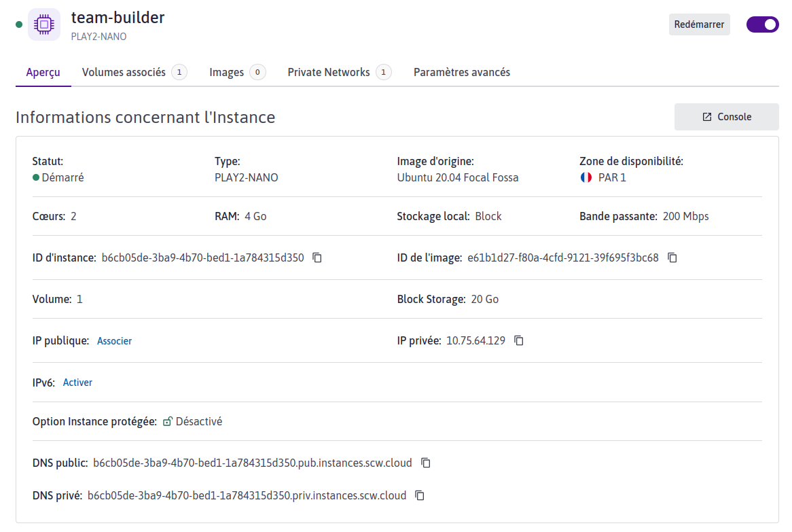The image size is (792, 532).
Task: Click the unlocked padlock icon
Action: pyautogui.click(x=168, y=421)
